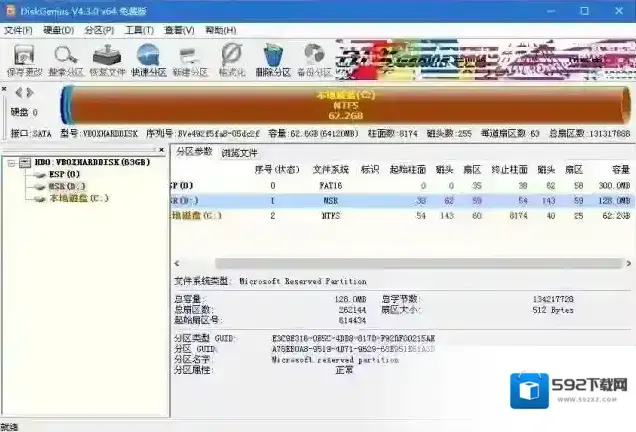Screen dimensions: 636x432
Task: Click the next-disk arrow beside the disk bar
Action: 29,92
